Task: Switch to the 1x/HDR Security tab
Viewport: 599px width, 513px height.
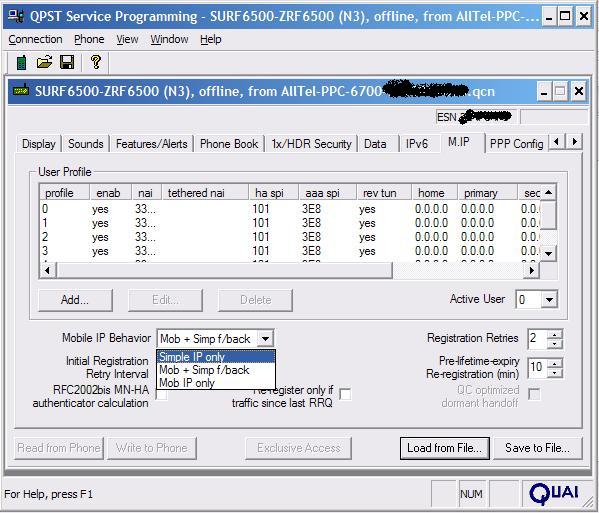Action: pyautogui.click(x=311, y=144)
